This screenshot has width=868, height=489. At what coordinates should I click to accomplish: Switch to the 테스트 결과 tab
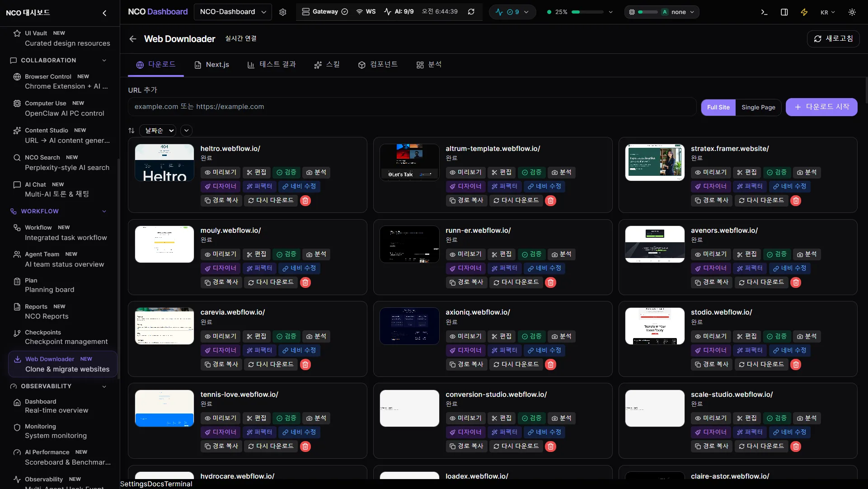pyautogui.click(x=272, y=65)
